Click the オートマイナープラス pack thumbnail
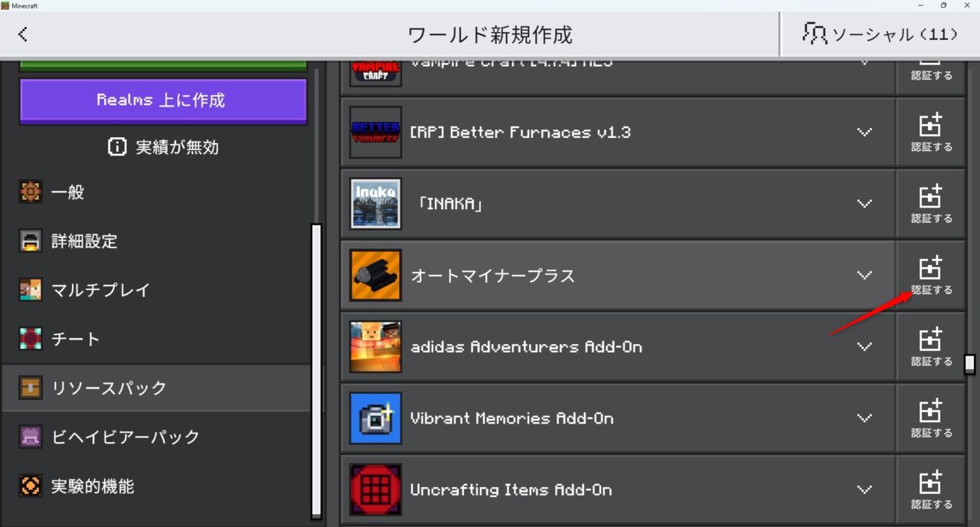 point(375,275)
